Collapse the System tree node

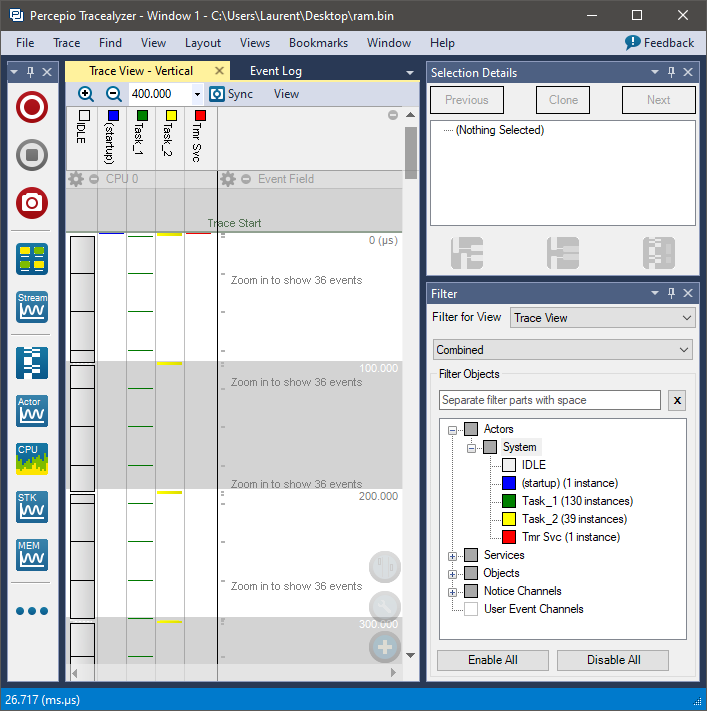pos(472,448)
